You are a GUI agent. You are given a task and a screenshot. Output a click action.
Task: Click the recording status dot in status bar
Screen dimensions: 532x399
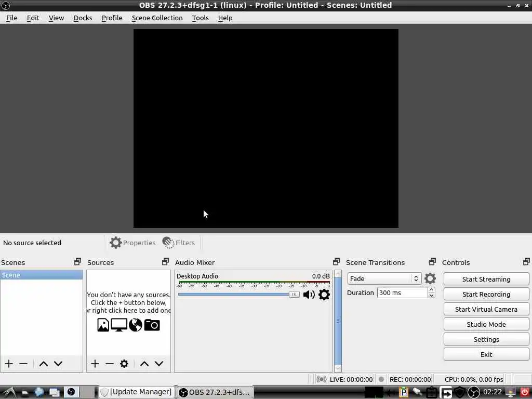coord(381,379)
